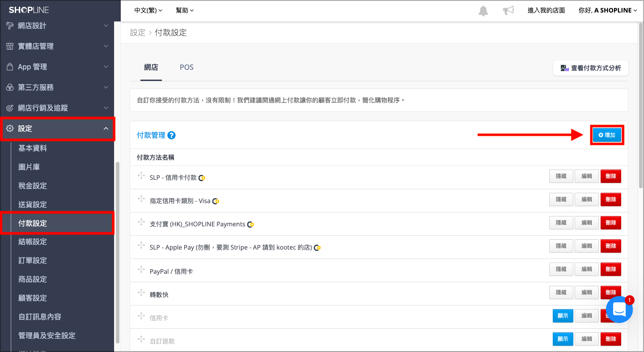644x352 pixels.
Task: Go to 進入我的店面 link
Action: tap(546, 10)
